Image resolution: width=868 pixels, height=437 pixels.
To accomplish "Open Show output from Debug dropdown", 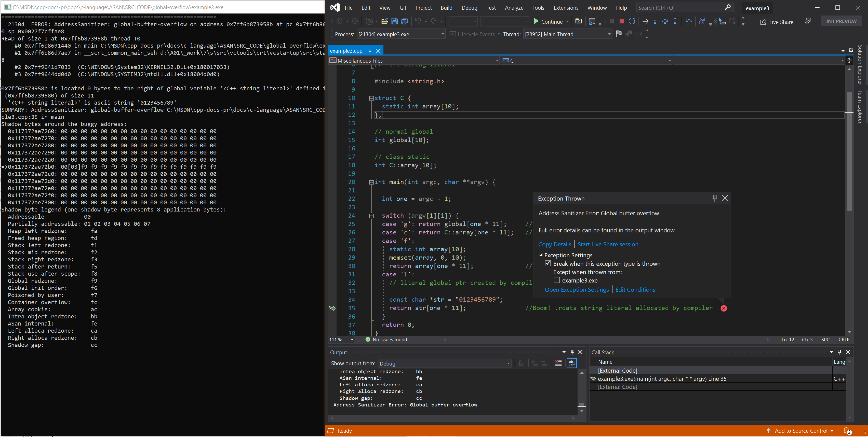I will 509,363.
